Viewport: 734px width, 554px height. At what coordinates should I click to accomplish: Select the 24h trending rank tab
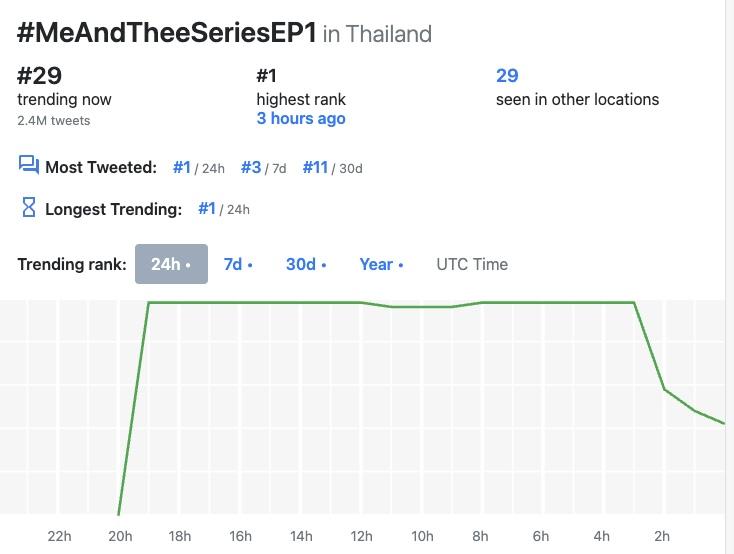click(x=171, y=264)
